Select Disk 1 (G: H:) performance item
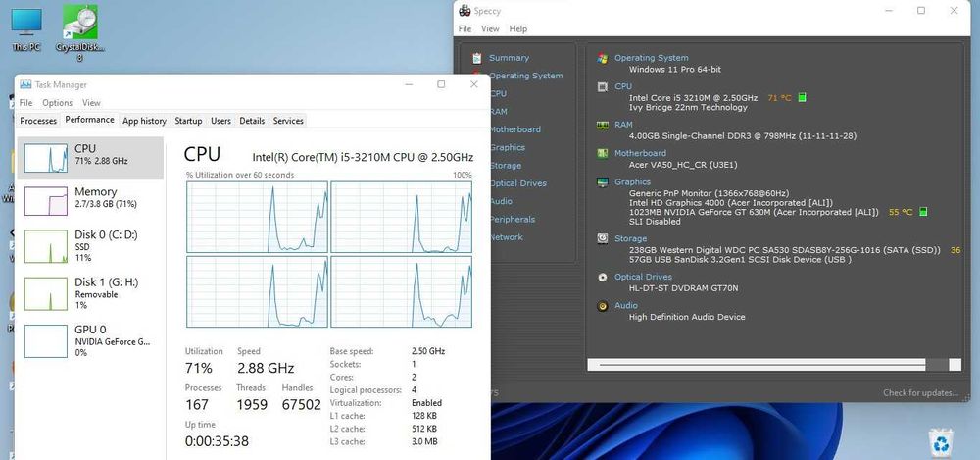This screenshot has height=460, width=980. (91, 293)
